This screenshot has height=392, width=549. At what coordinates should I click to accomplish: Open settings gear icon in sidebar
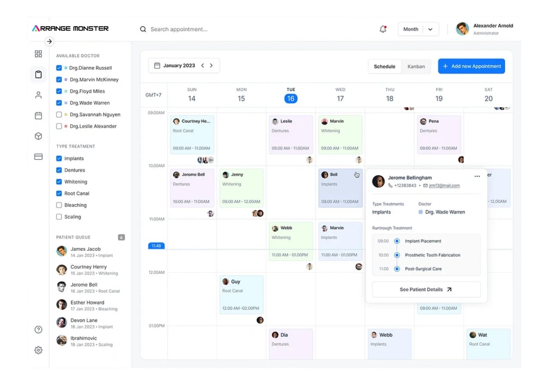coord(38,350)
